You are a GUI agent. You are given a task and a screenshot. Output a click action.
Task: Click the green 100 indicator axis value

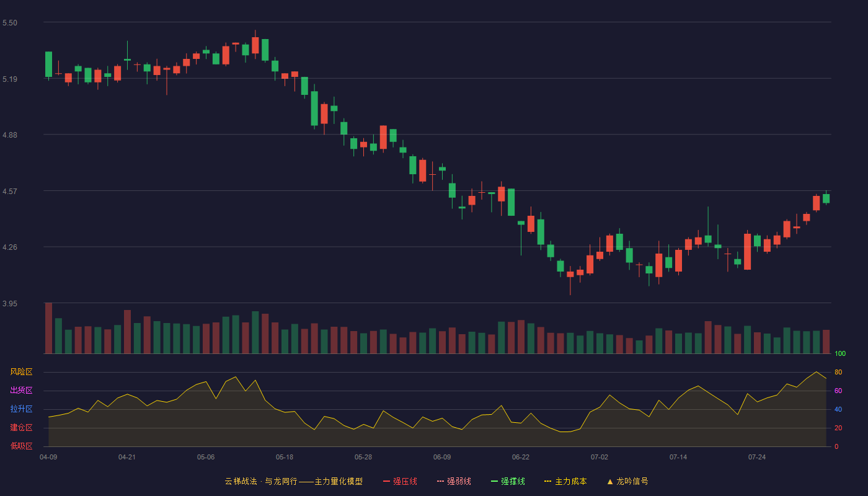tap(840, 354)
